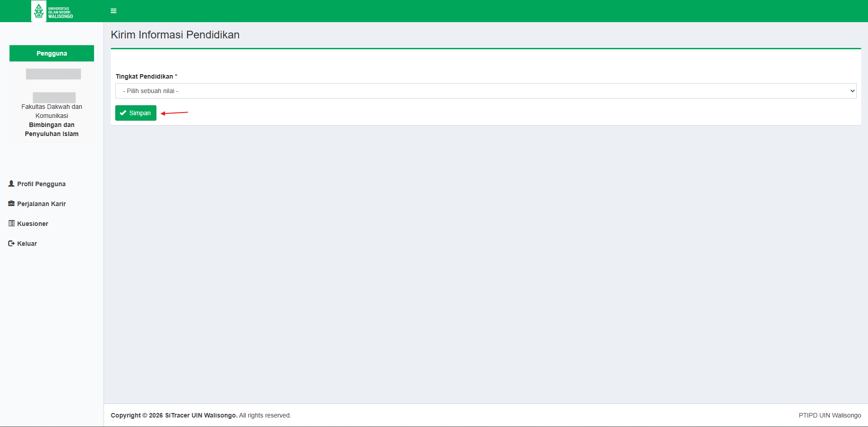This screenshot has height=427, width=868.
Task: Click the Kirim Informasi Pendidikan page heading
Action: click(175, 35)
